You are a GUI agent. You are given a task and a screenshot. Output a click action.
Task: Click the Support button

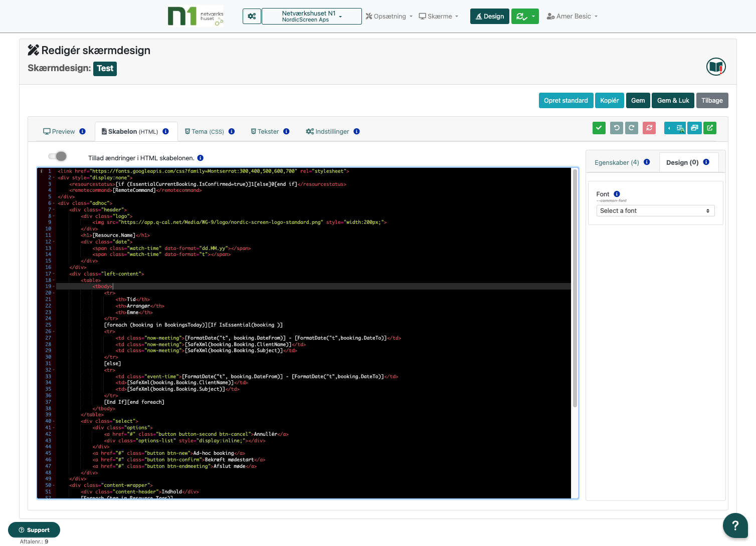34,530
